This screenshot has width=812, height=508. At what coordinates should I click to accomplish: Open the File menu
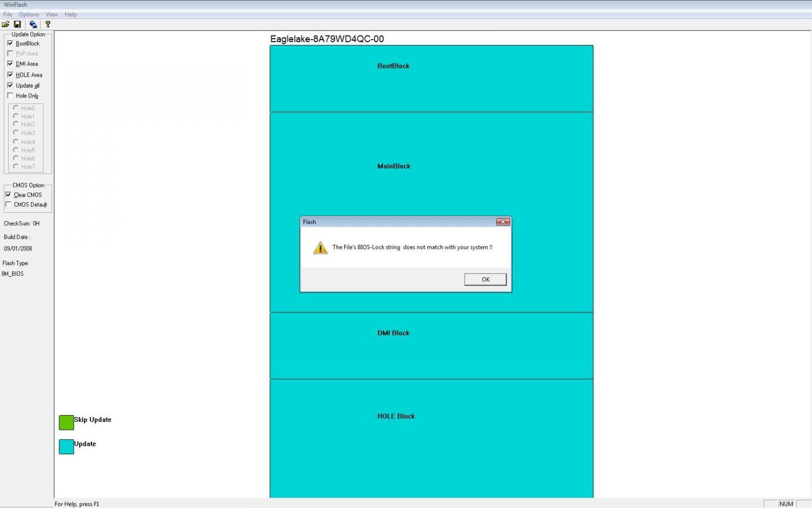8,14
